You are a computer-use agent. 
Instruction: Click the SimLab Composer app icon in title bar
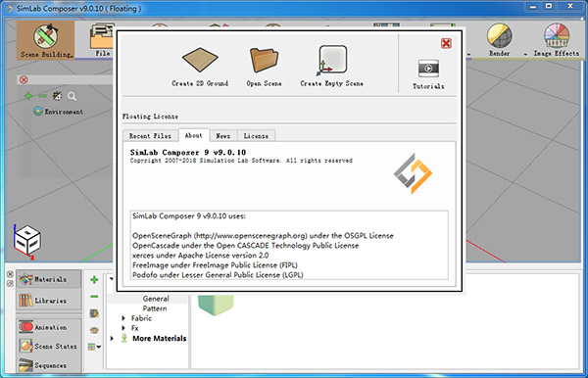click(x=9, y=8)
